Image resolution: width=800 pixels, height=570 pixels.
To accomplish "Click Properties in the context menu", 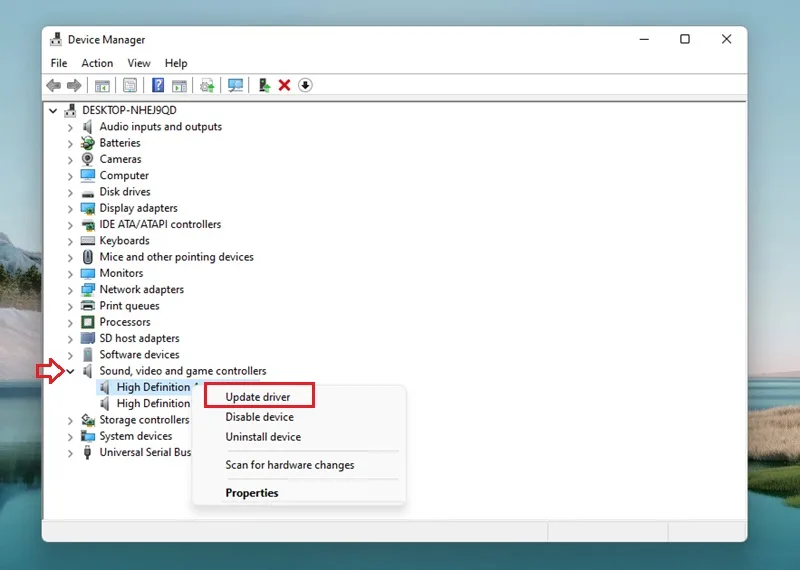I will click(252, 493).
